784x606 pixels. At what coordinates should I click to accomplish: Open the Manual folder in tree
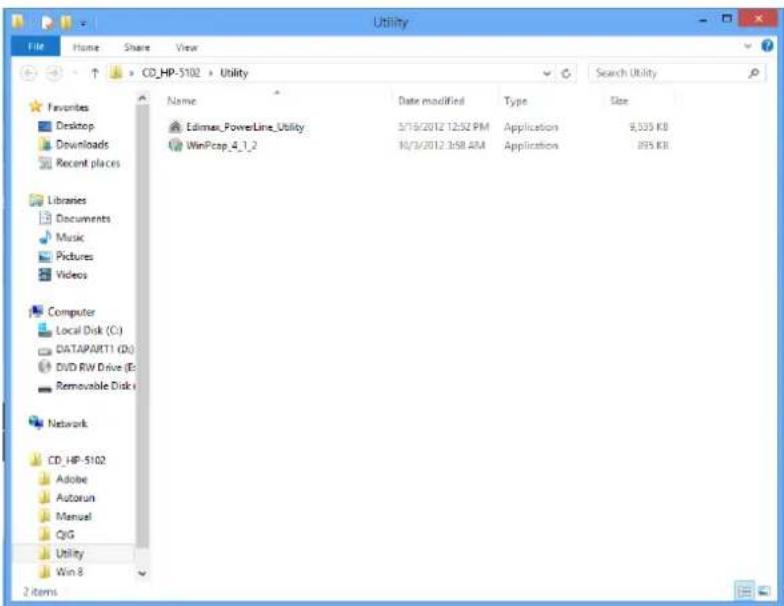point(74,516)
